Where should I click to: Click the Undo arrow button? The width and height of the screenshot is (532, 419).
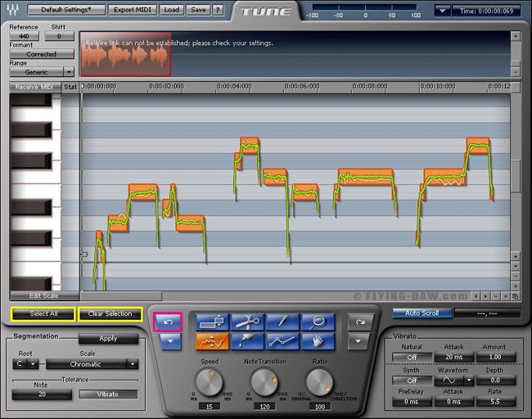coord(168,322)
